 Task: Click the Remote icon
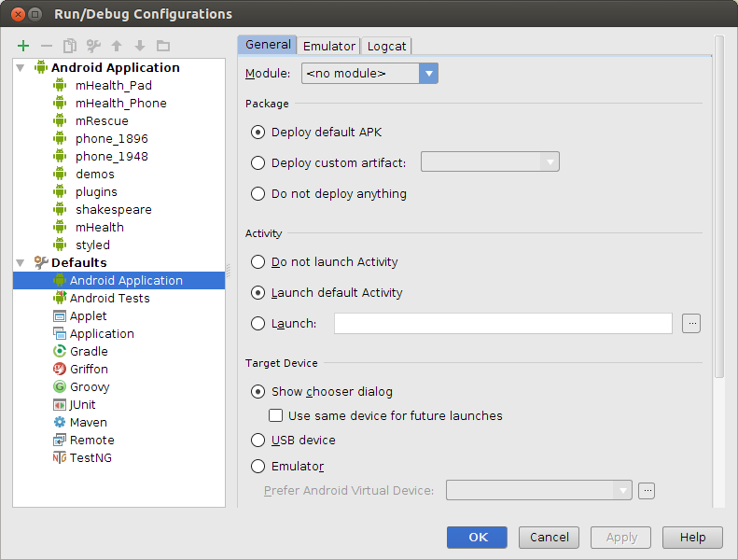[60, 440]
